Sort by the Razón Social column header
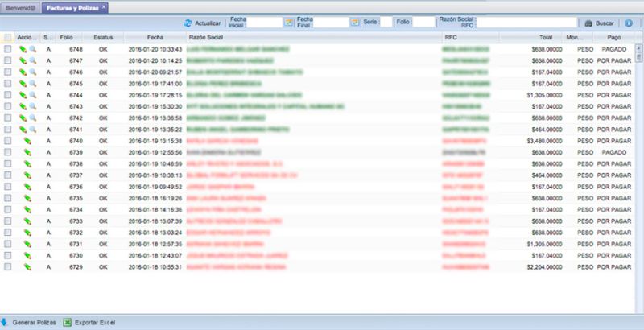The height and width of the screenshot is (330, 644). (206, 37)
